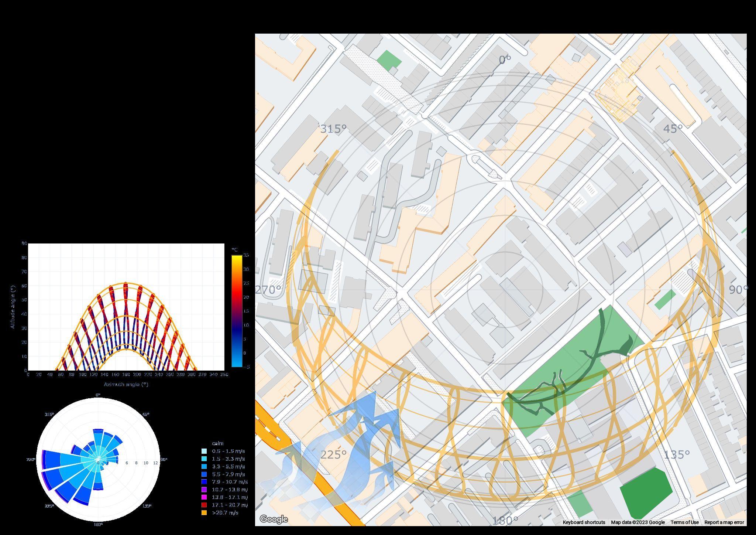Viewport: 756px width, 535px height.
Task: Click the Map data ©2023 Google text
Action: point(638,522)
